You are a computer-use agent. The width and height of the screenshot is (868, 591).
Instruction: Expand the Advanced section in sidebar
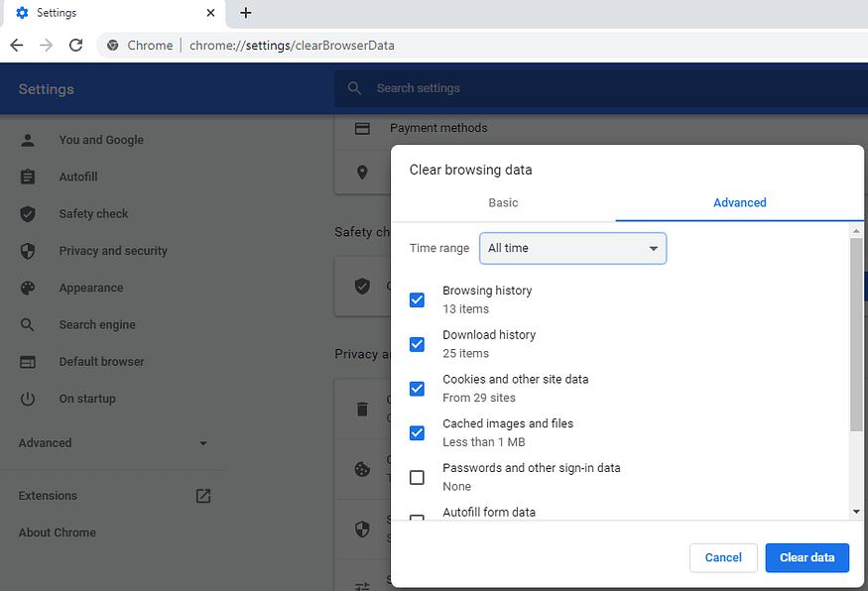(x=113, y=443)
